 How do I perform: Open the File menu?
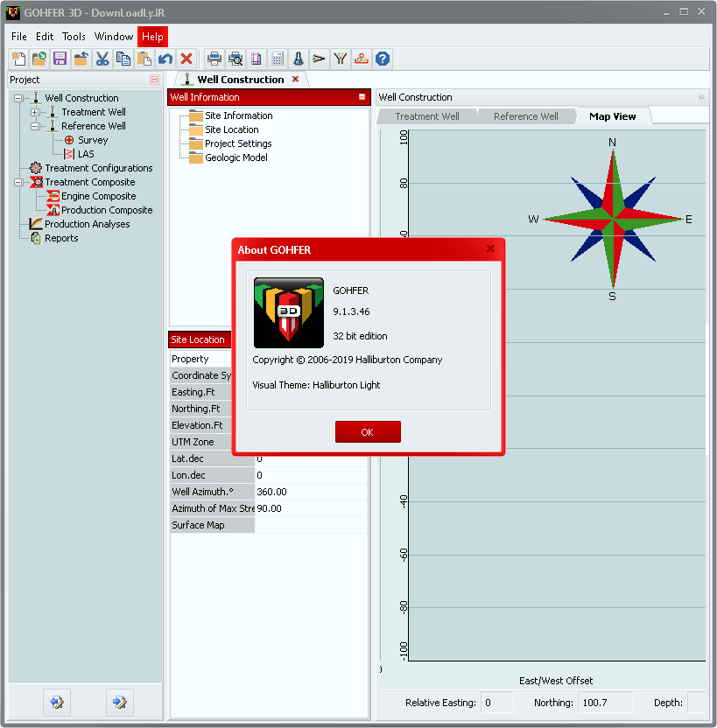tap(19, 37)
